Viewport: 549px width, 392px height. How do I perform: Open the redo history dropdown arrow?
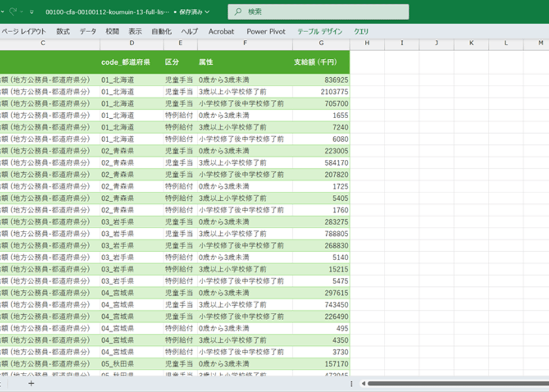[21, 12]
